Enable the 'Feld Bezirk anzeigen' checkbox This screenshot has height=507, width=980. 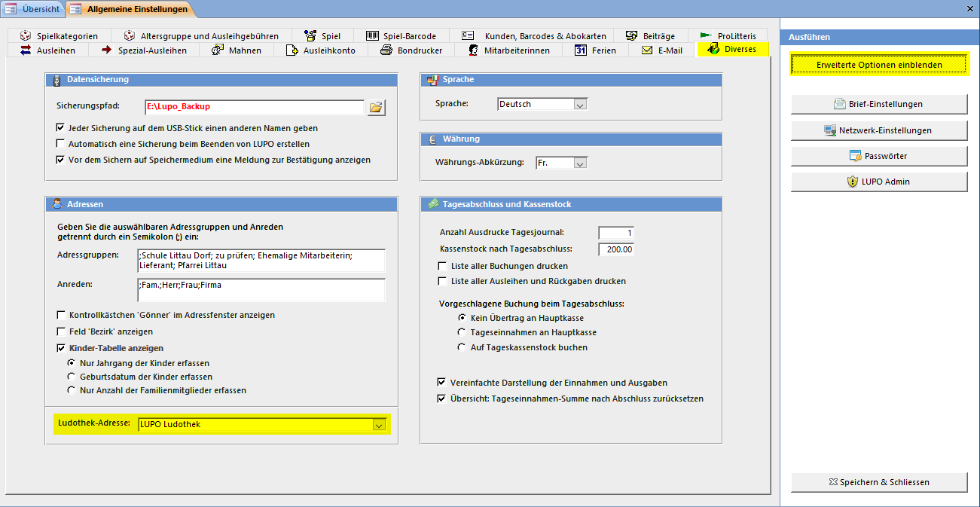[x=62, y=331]
